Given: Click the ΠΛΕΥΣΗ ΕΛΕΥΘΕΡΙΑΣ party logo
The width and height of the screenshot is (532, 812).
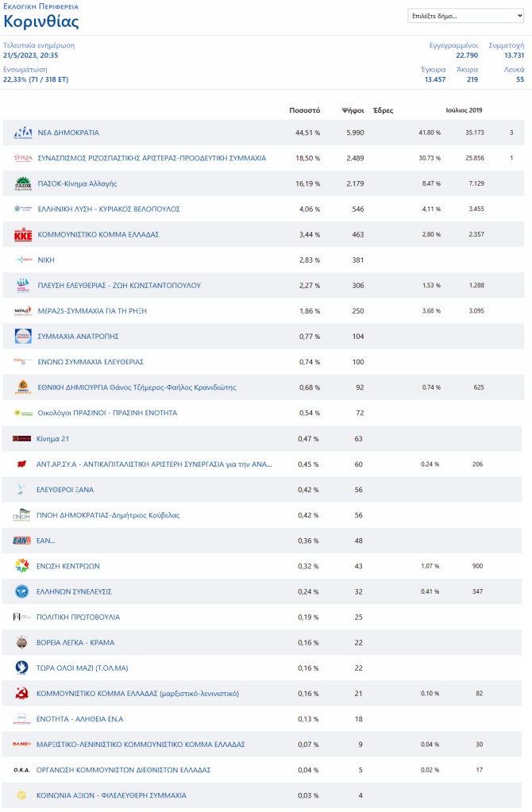Looking at the screenshot, I should (x=23, y=286).
